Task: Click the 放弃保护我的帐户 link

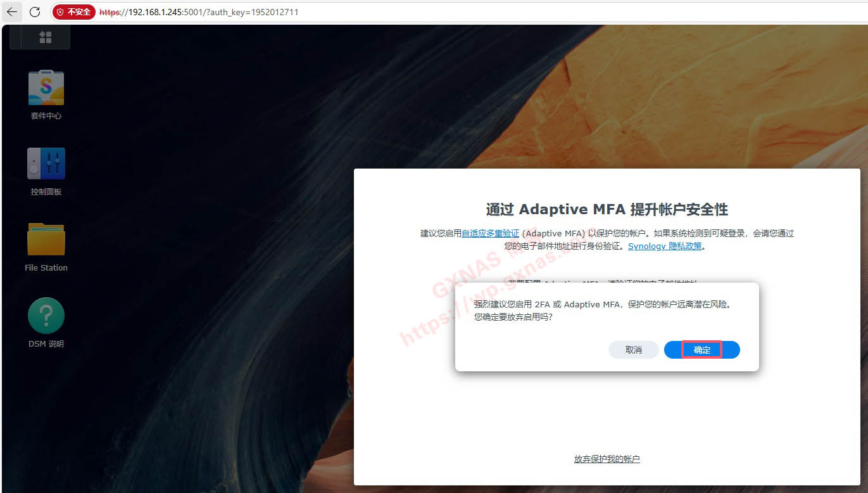Action: coord(607,459)
